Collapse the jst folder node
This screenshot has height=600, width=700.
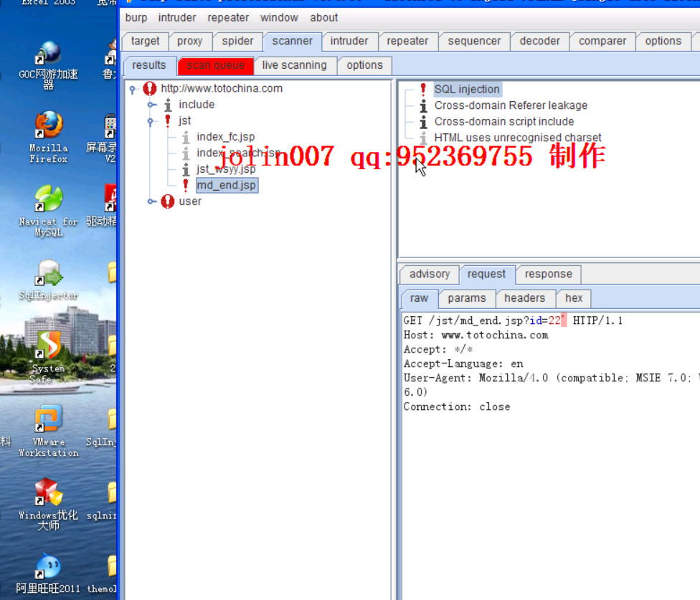[151, 121]
